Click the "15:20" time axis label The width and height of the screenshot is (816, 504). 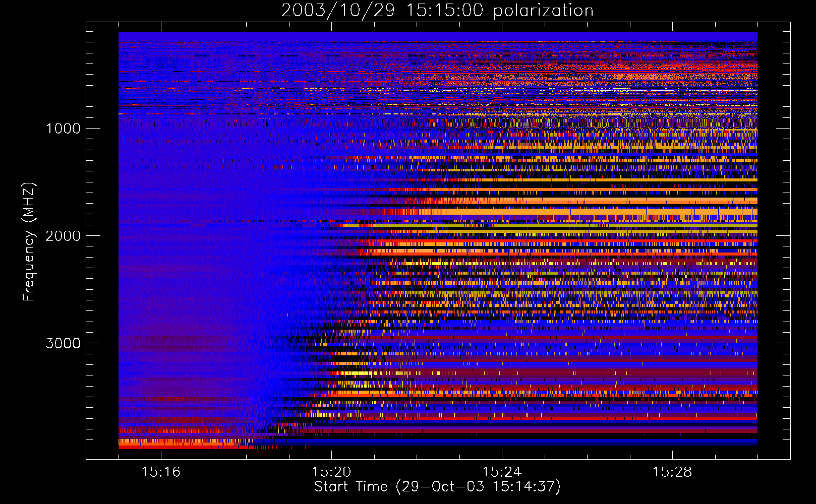[331, 472]
